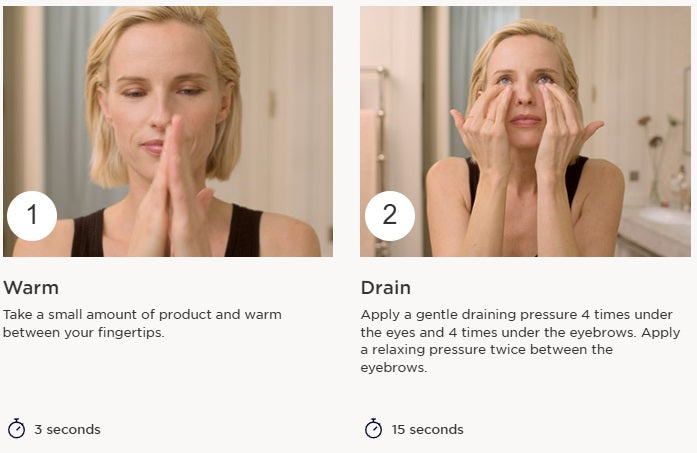Select the step 2 number badge
The image size is (697, 453).
390,216
